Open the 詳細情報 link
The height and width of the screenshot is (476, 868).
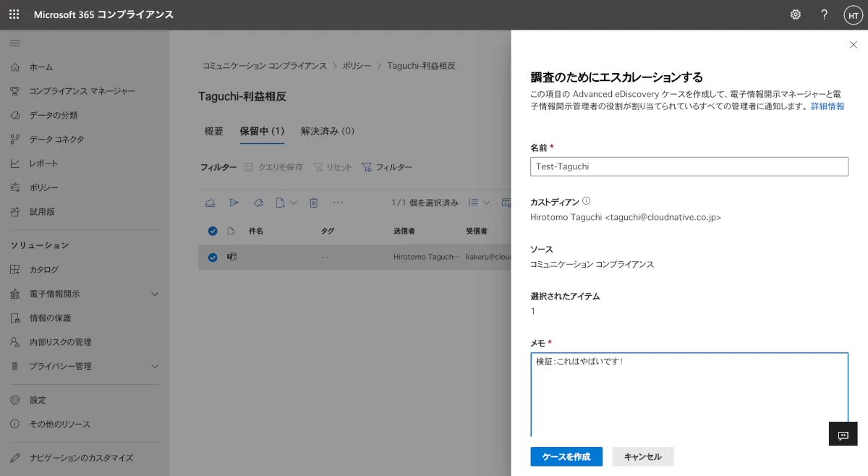pyautogui.click(x=827, y=106)
